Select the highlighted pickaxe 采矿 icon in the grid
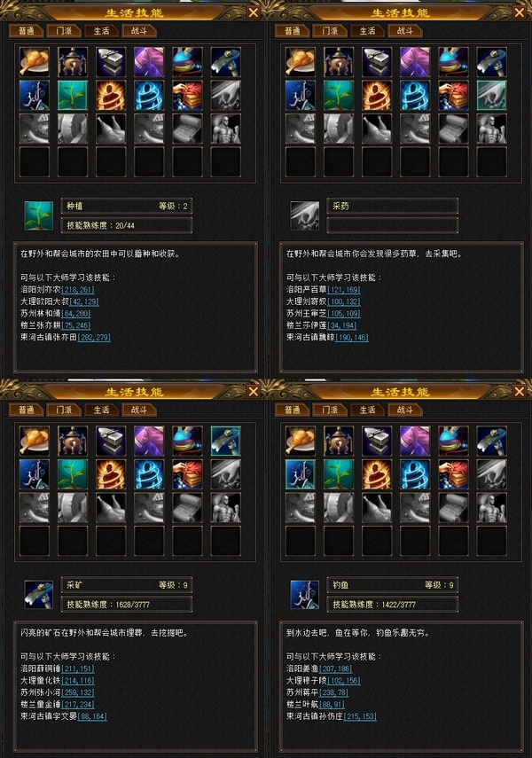This screenshot has width=532, height=758. click(x=225, y=441)
